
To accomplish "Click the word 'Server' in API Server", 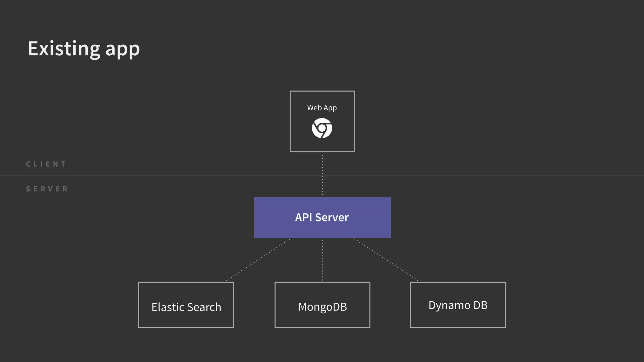I will (x=332, y=217).
